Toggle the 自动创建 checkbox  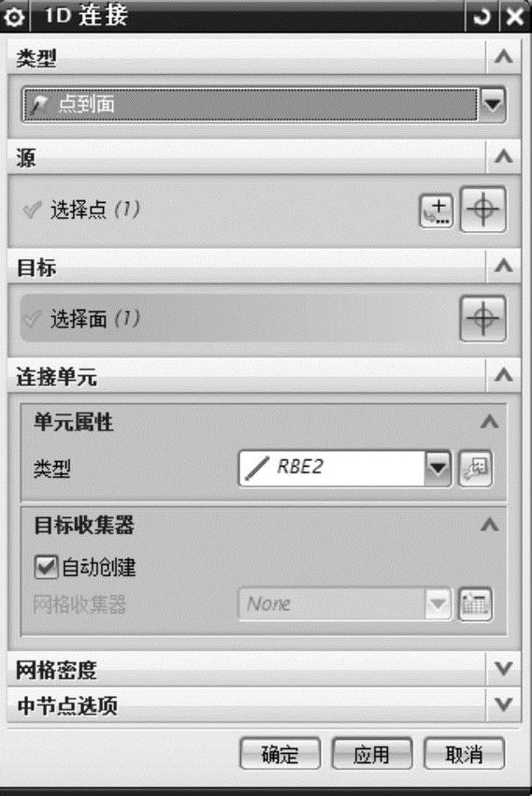tap(46, 567)
